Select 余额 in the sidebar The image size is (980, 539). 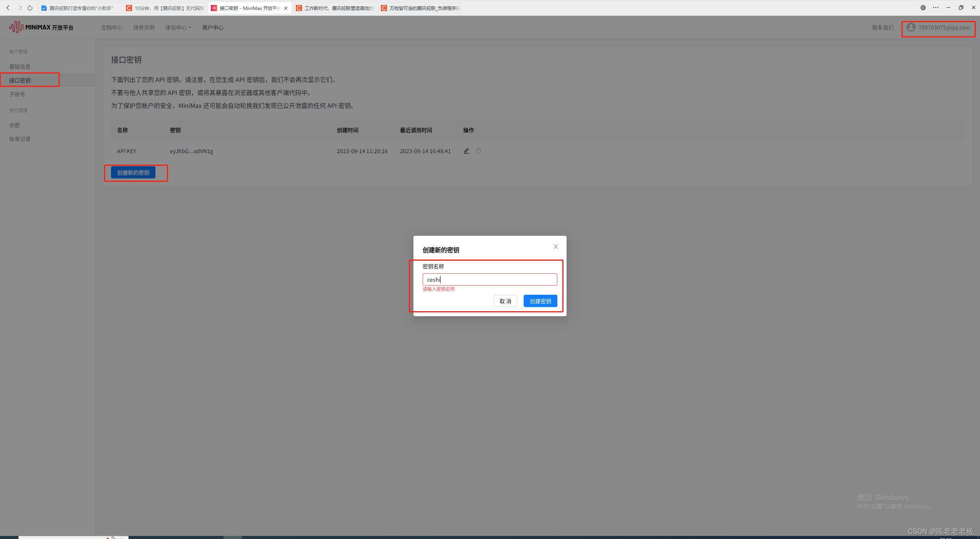[x=15, y=125]
